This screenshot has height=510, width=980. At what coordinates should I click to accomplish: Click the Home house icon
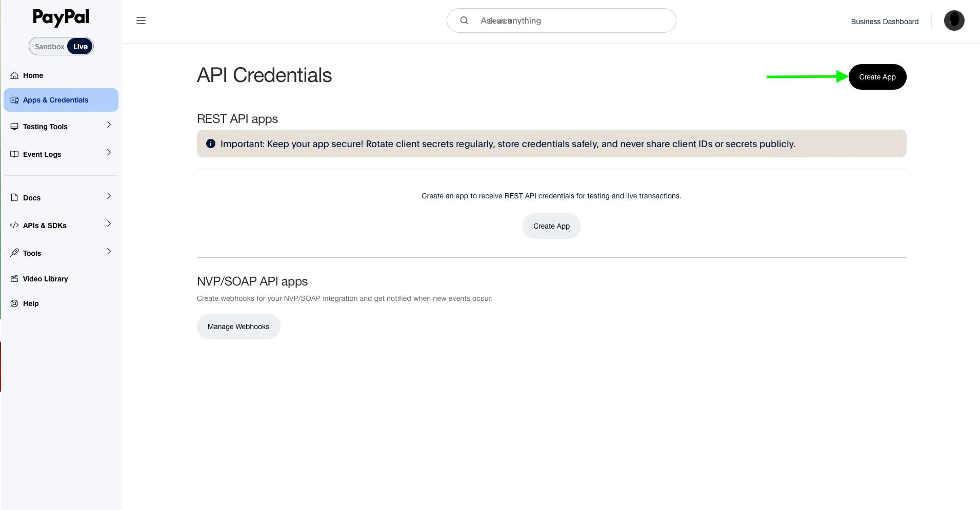tap(14, 75)
